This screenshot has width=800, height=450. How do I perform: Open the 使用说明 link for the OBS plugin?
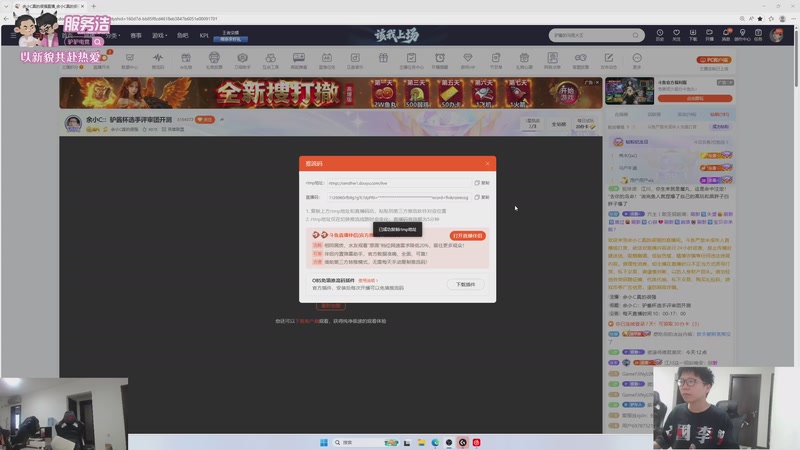(x=367, y=280)
